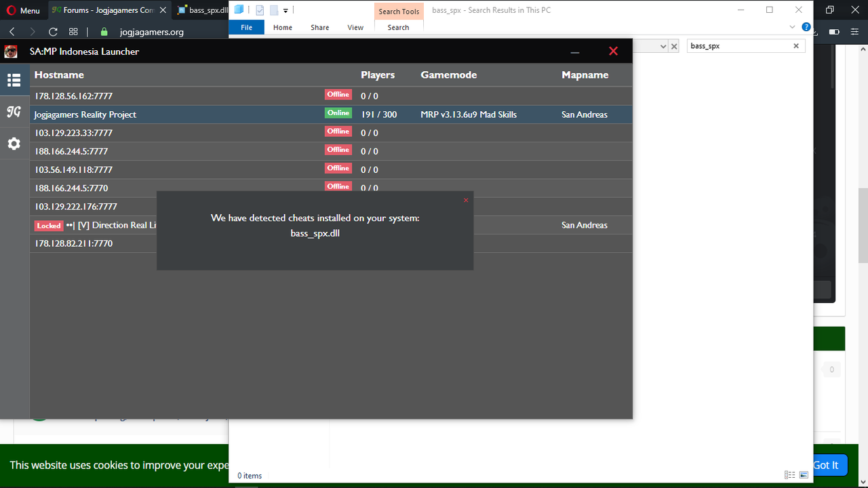Go back in Opera browser
This screenshot has width=868, height=488.
12,32
